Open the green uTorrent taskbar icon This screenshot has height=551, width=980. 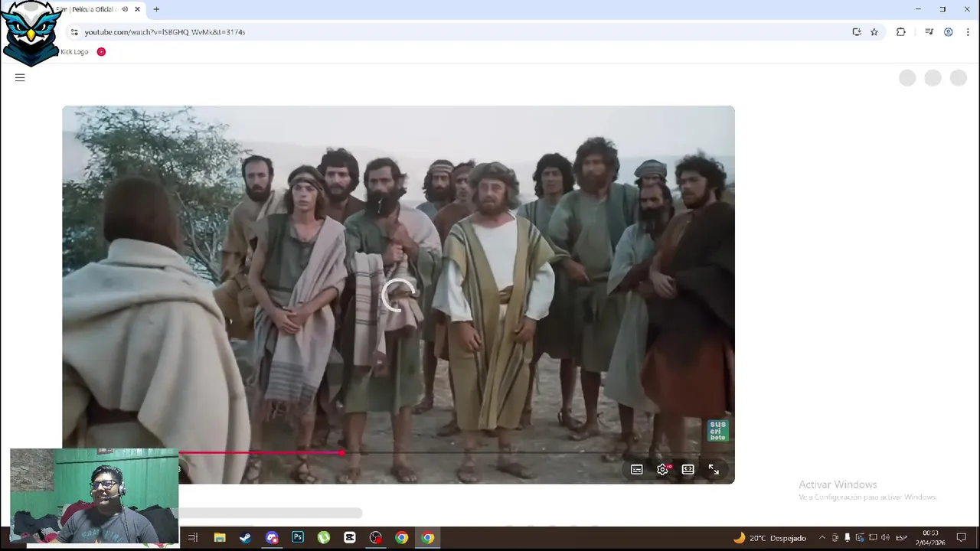pyautogui.click(x=323, y=538)
